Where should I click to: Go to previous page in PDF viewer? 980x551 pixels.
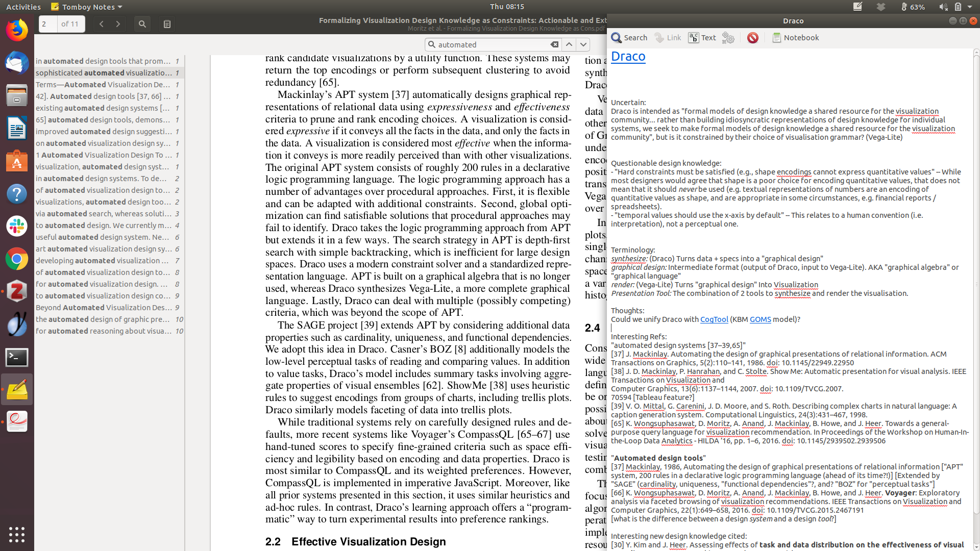[x=102, y=24]
